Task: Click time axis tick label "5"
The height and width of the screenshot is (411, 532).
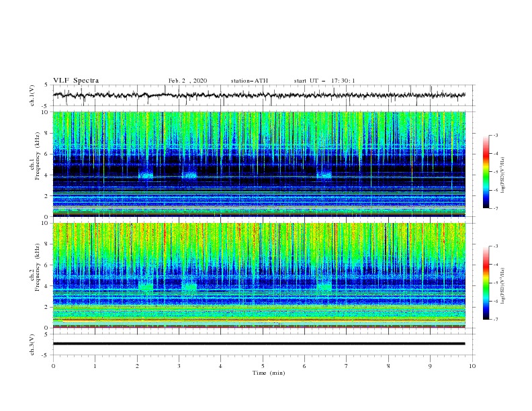Action: tap(263, 366)
